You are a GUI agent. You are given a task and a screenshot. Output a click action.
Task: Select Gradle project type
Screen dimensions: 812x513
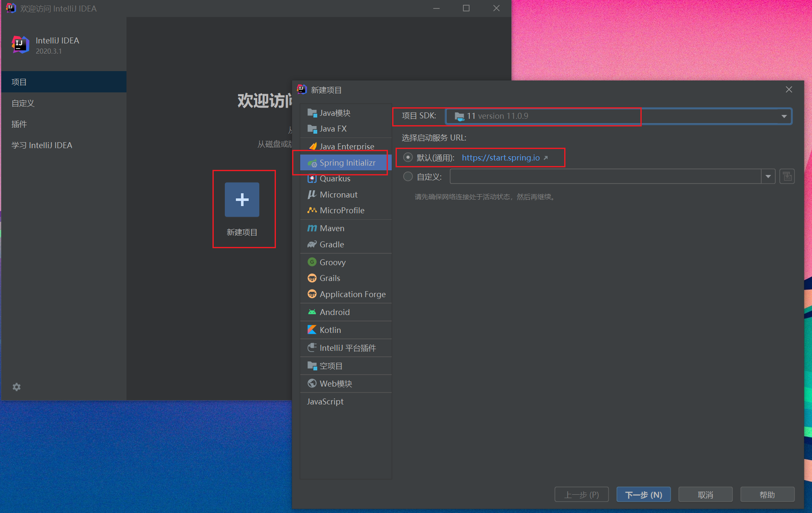346,244
